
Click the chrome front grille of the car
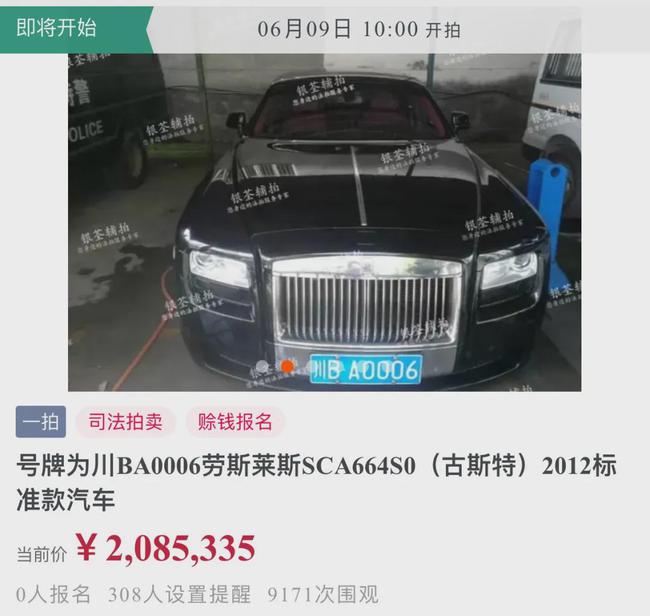tap(366, 307)
